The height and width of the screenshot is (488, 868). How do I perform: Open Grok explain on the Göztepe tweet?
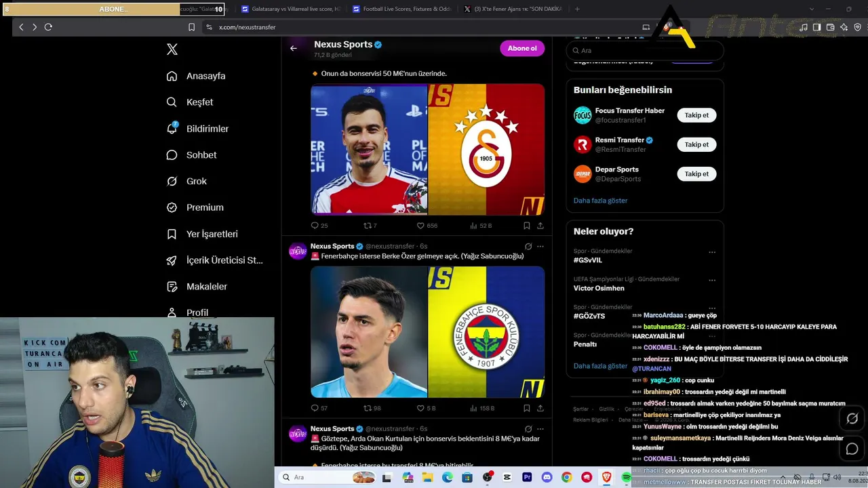(528, 428)
